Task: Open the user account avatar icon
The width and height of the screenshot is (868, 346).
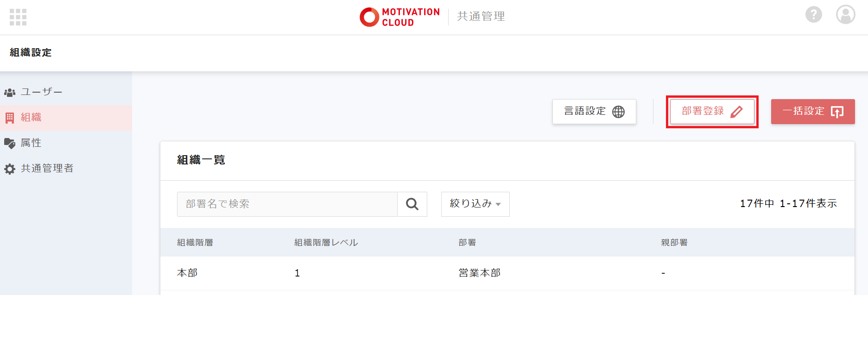Action: 845,15
